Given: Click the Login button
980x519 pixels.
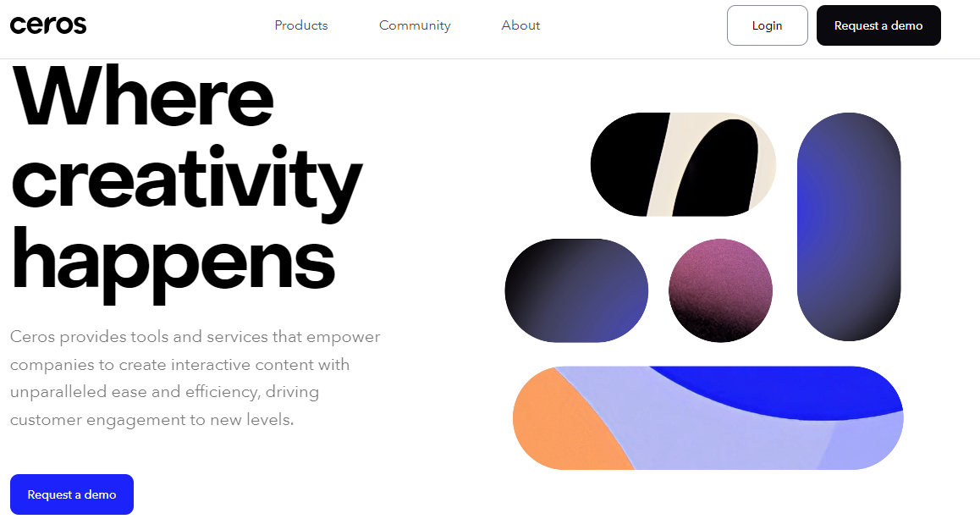Looking at the screenshot, I should [x=768, y=25].
